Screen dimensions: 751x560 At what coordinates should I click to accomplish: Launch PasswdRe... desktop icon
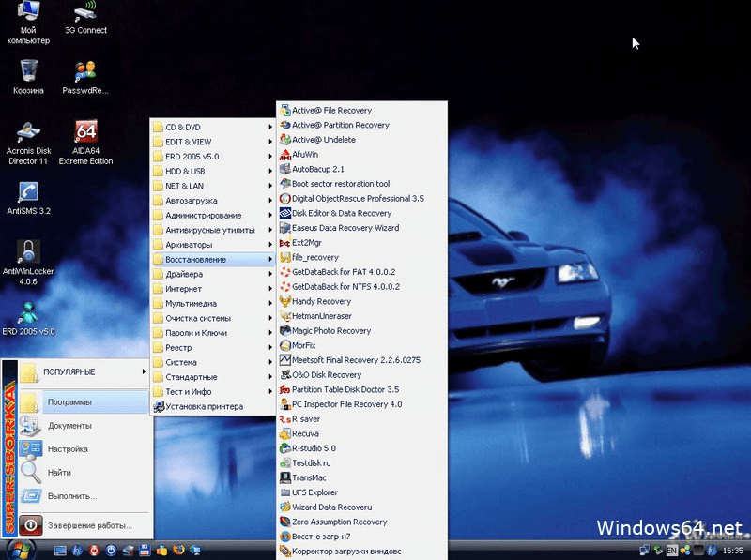click(x=85, y=77)
